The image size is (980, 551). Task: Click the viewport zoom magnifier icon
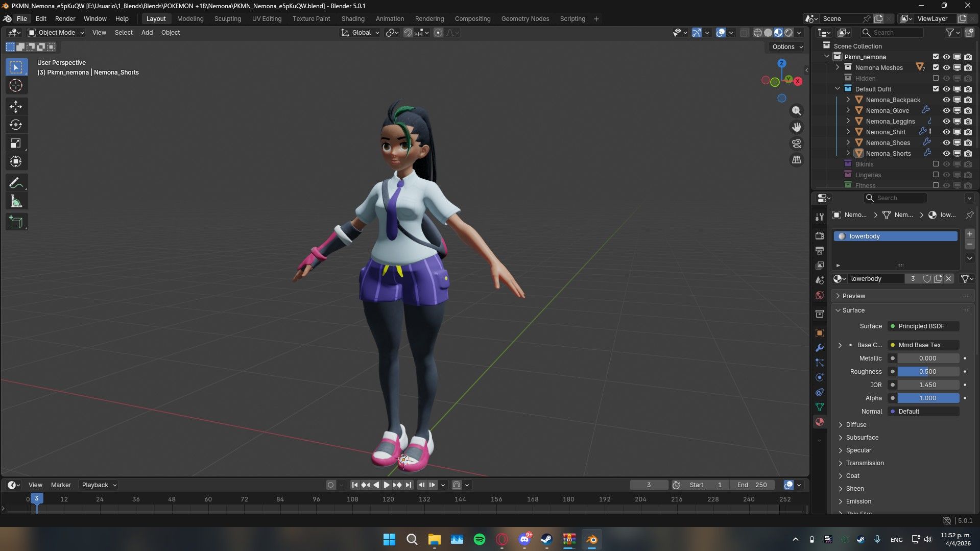point(796,111)
